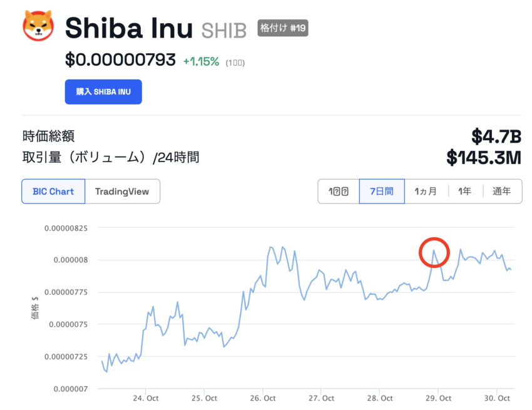
Task: Select the 1年 time range
Action: tap(465, 192)
